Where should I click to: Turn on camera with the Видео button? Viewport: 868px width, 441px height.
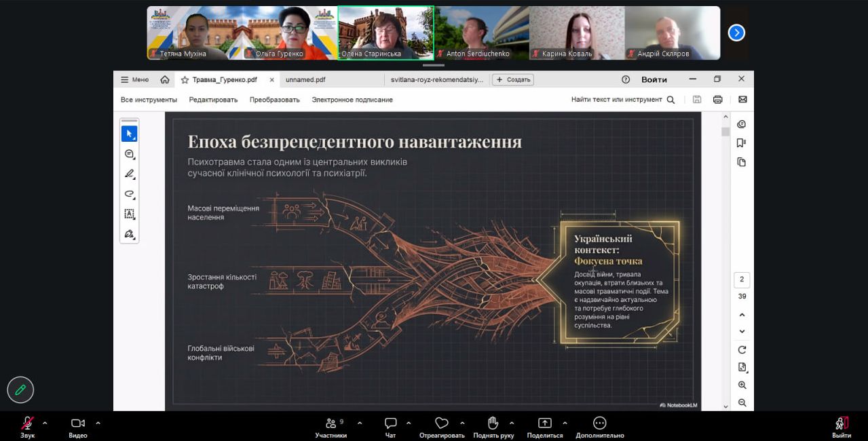pos(78,426)
